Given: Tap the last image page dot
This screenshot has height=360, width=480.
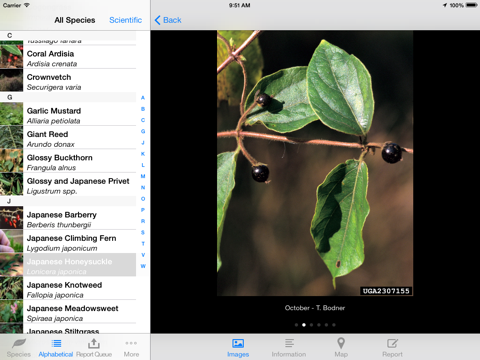Looking at the screenshot, I should tap(334, 325).
